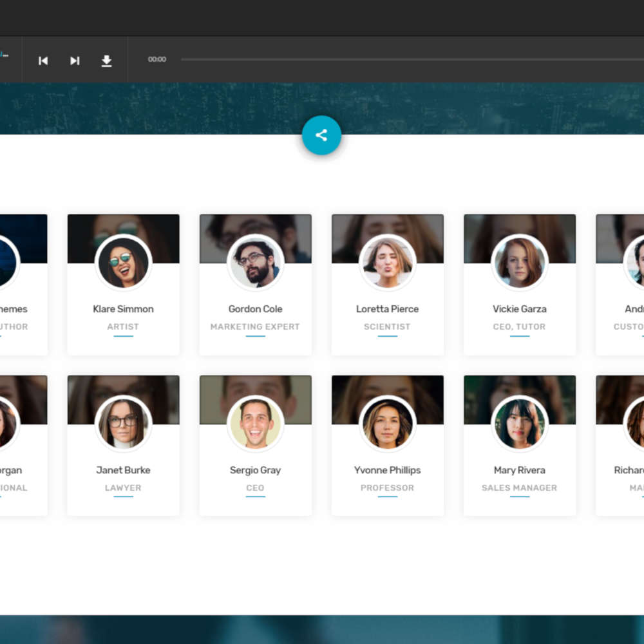
Task: Open the Klare Simmon name link
Action: click(123, 309)
